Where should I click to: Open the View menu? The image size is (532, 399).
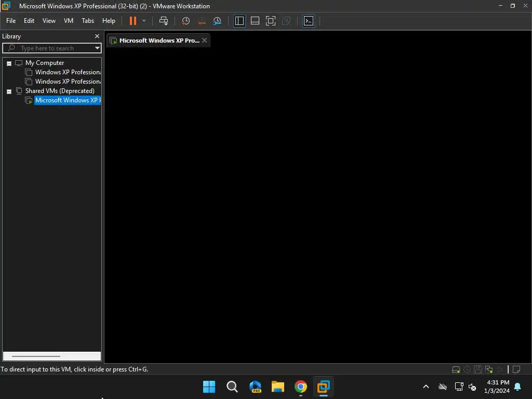[49, 21]
